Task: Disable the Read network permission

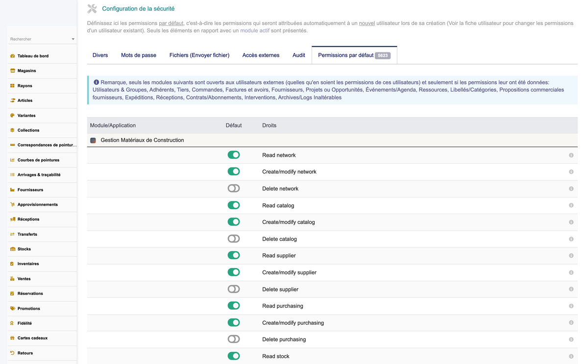Action: (234, 155)
